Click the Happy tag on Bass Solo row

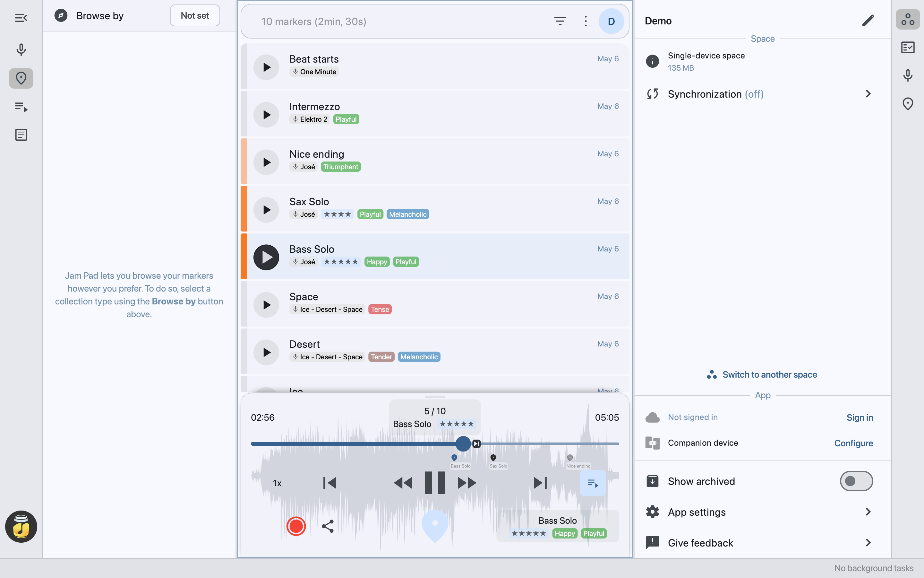point(377,262)
